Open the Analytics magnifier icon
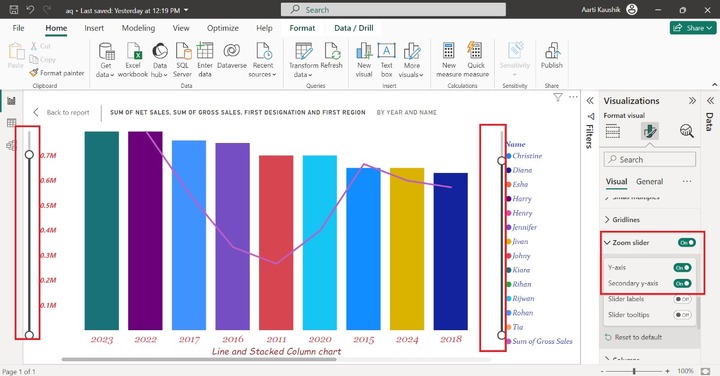 click(x=686, y=131)
